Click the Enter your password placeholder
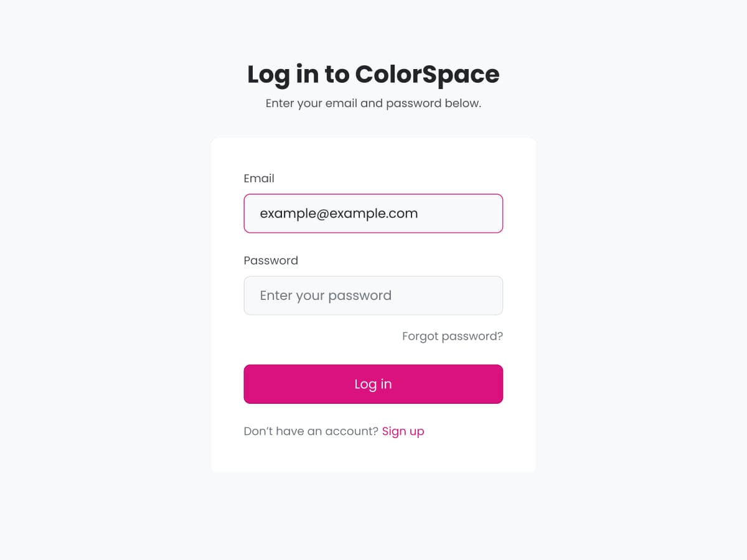Viewport: 747px width, 560px height. [326, 296]
